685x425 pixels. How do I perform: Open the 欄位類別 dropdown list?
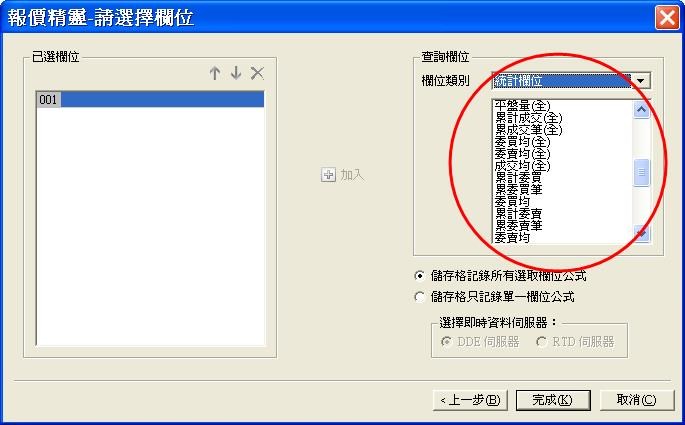point(641,81)
